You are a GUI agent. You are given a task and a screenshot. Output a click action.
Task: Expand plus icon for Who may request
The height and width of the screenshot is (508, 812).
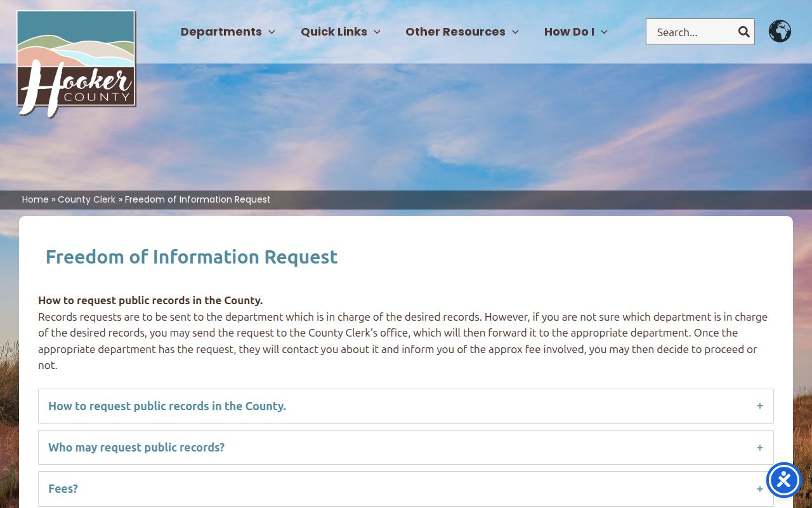[x=759, y=448]
